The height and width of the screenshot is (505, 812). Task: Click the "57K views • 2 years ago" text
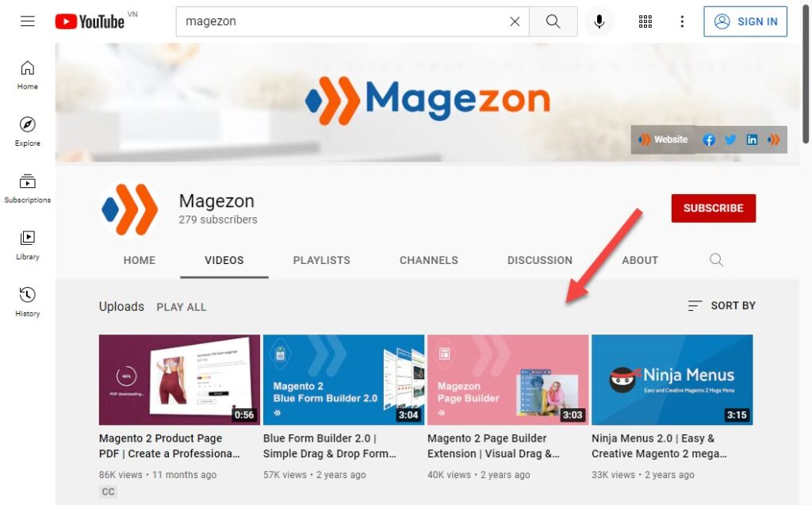coord(314,474)
